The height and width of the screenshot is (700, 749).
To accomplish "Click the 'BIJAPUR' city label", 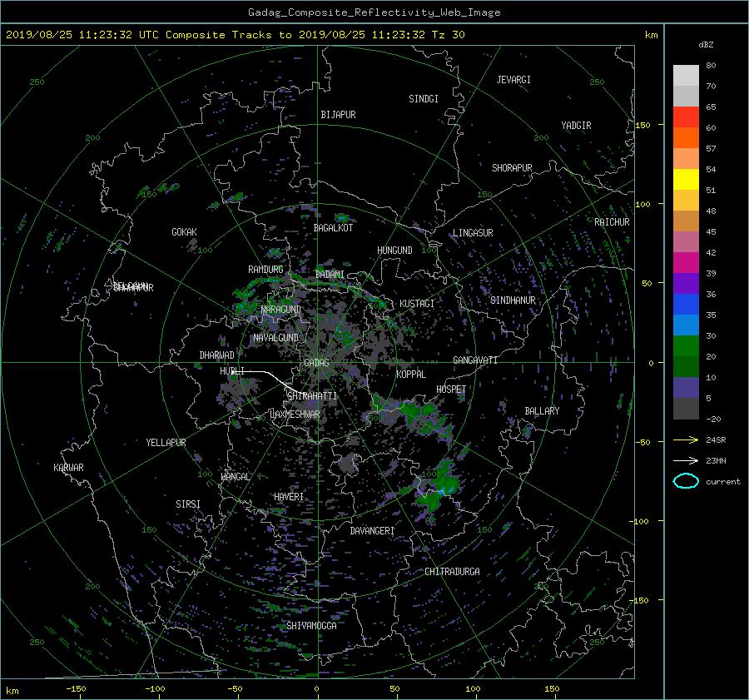I will [338, 115].
